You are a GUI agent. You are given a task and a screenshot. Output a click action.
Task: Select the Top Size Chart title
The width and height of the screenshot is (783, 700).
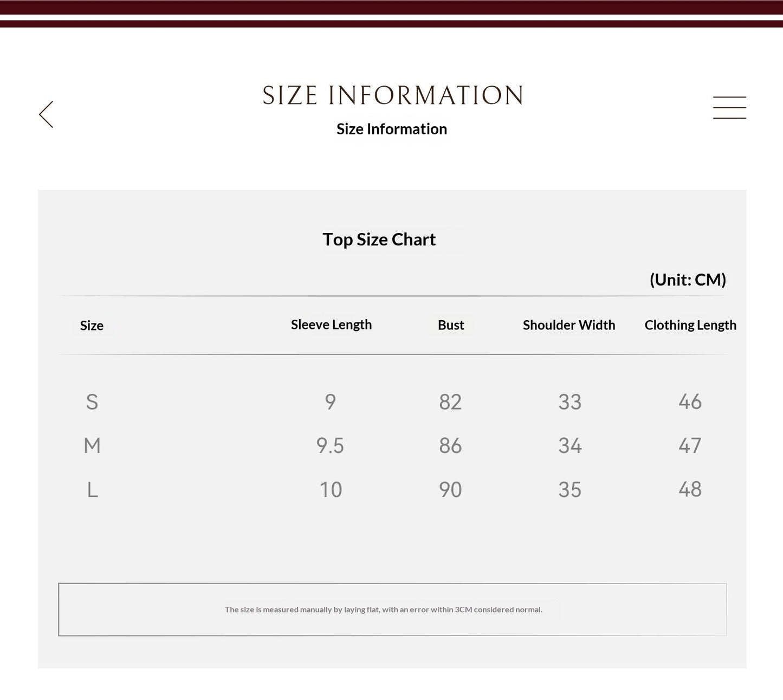pos(379,239)
